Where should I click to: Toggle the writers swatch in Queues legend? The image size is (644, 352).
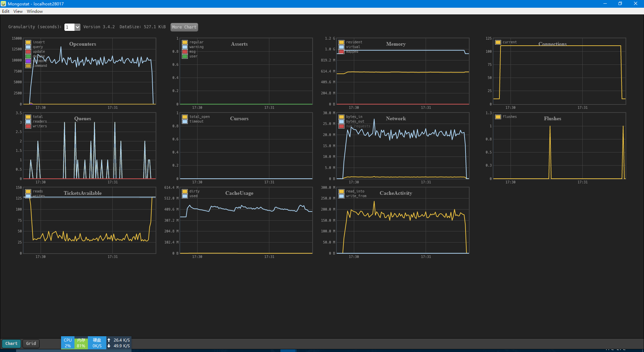click(x=28, y=126)
